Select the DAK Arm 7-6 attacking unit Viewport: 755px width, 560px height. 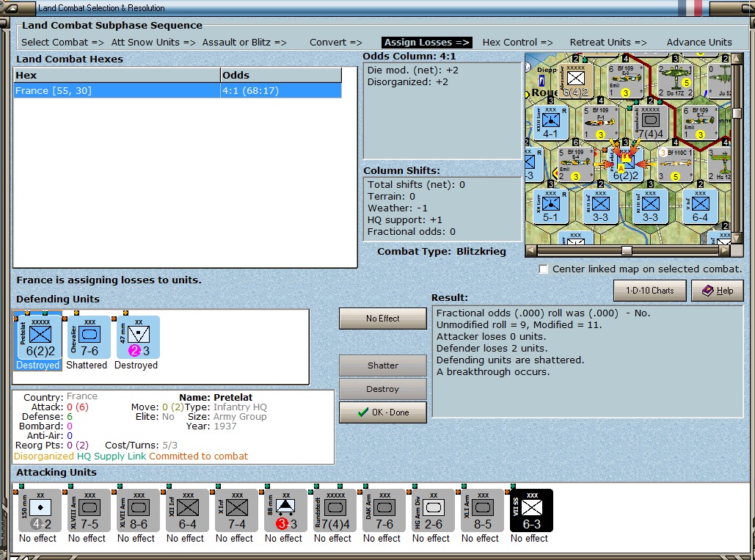tap(384, 511)
